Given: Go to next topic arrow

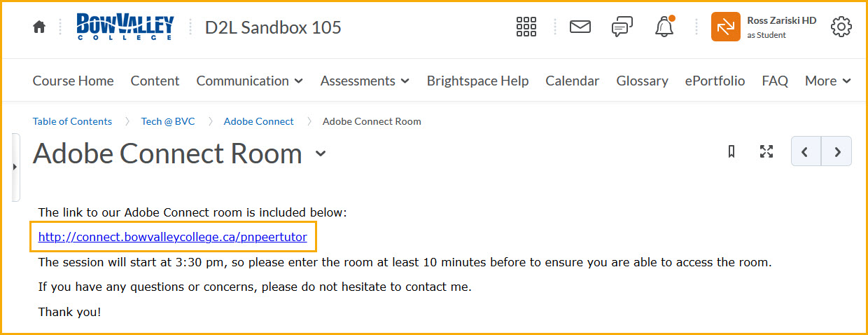Looking at the screenshot, I should [836, 151].
